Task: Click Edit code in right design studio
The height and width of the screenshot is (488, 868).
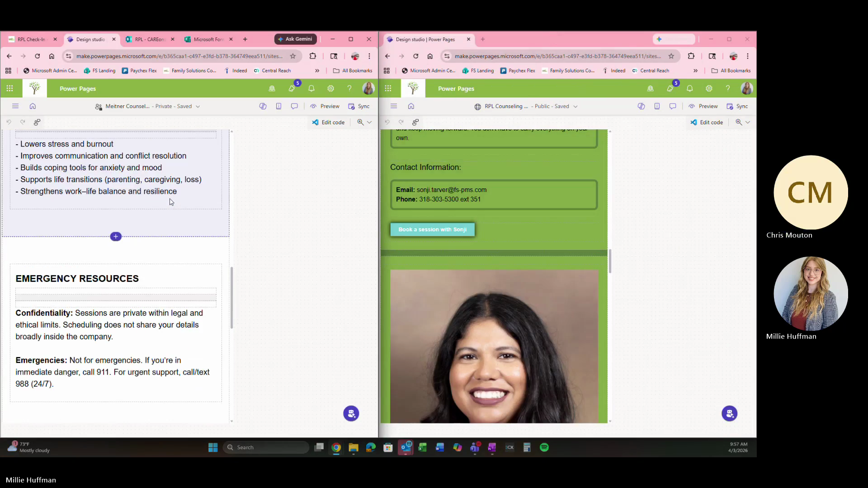Action: (x=707, y=122)
